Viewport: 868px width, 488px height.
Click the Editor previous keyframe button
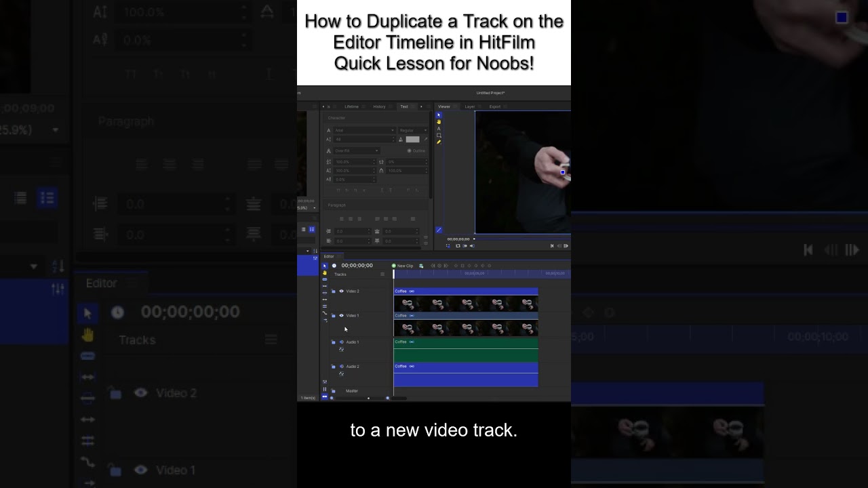click(432, 266)
